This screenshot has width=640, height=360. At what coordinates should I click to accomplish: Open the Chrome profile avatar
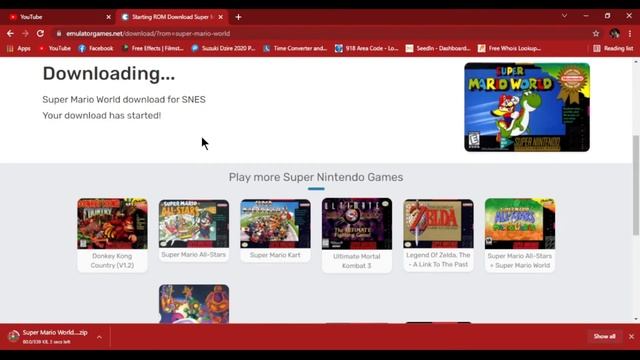(614, 33)
